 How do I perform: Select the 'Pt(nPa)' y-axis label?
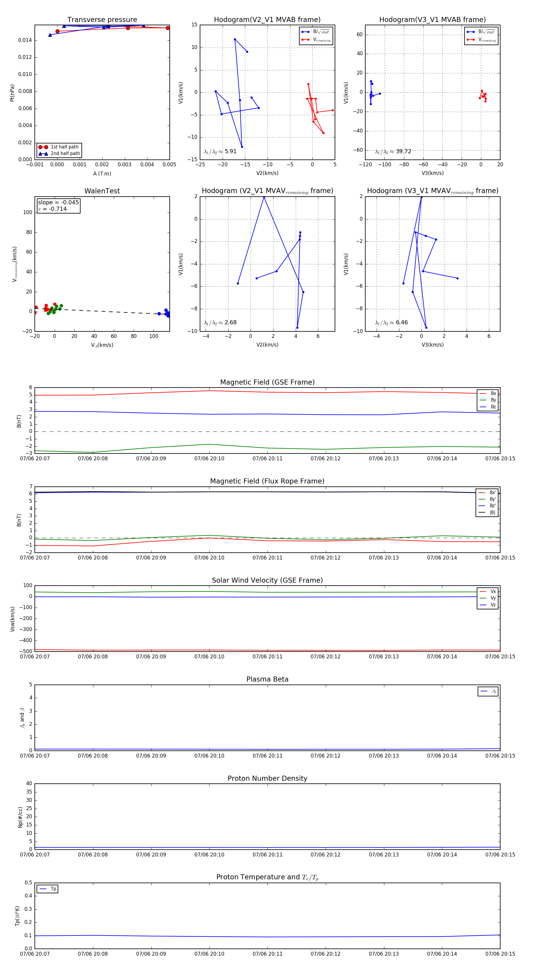[x=12, y=92]
